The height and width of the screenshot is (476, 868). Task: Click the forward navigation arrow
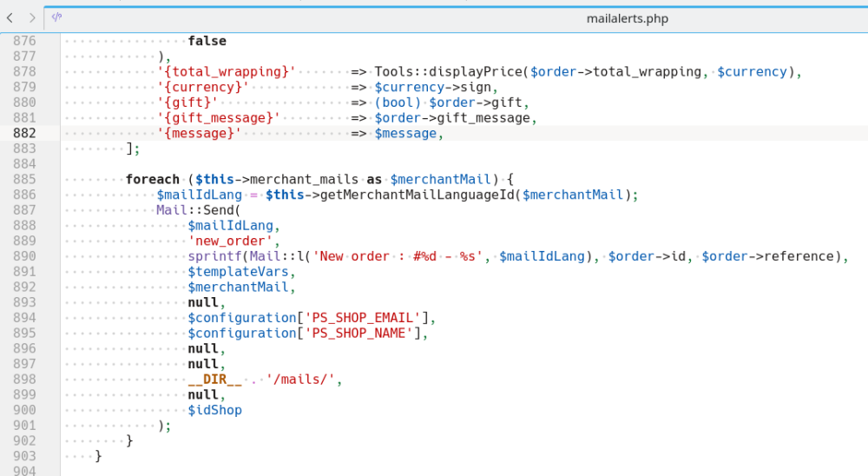(x=32, y=17)
